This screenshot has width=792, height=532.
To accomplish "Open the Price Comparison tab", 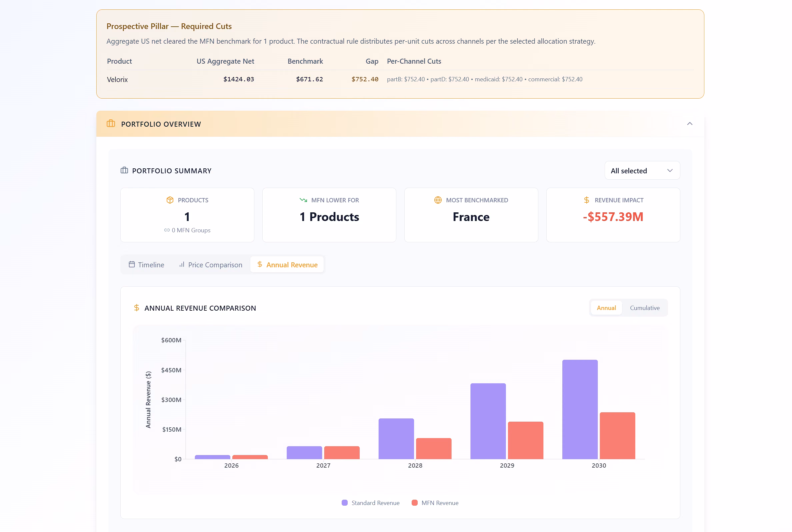I will [211, 265].
